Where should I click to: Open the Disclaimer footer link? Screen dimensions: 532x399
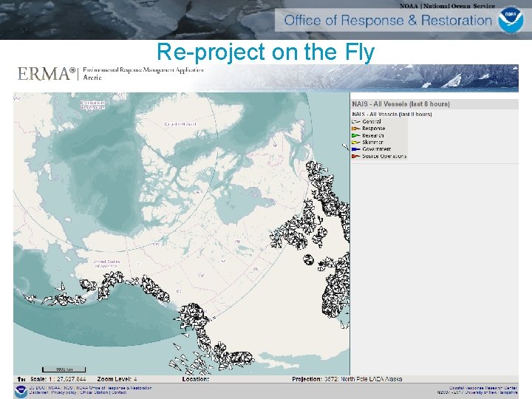(x=38, y=392)
